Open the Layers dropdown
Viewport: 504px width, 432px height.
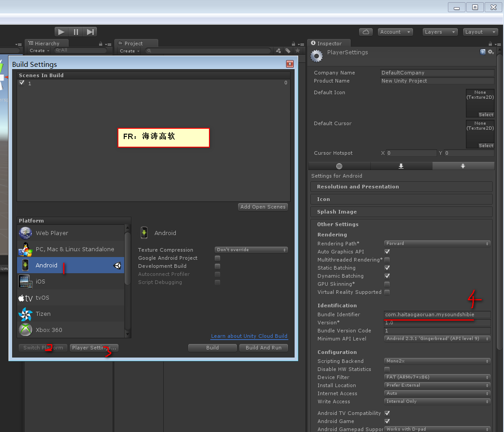point(440,32)
